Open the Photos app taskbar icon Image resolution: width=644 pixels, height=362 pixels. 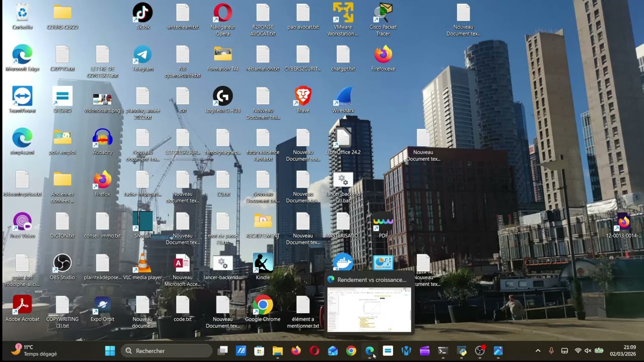[x=498, y=351]
